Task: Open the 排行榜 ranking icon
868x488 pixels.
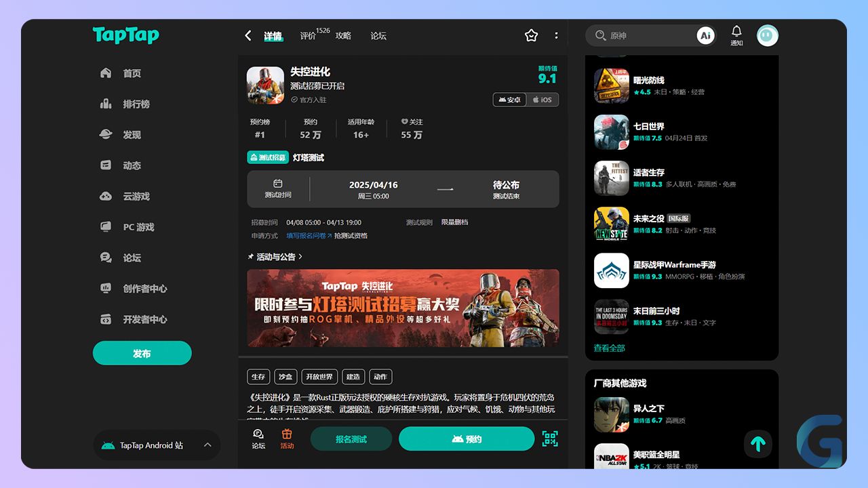Action: [x=106, y=104]
